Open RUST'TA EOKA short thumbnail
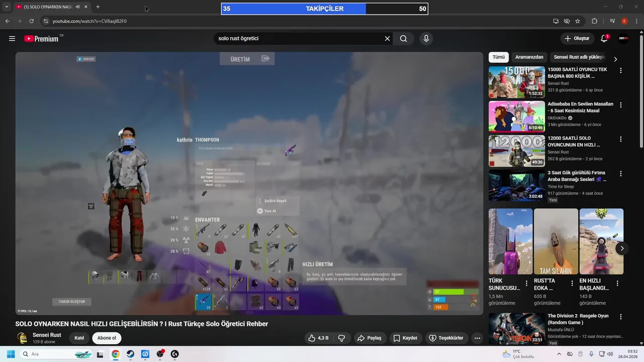 coord(556,241)
